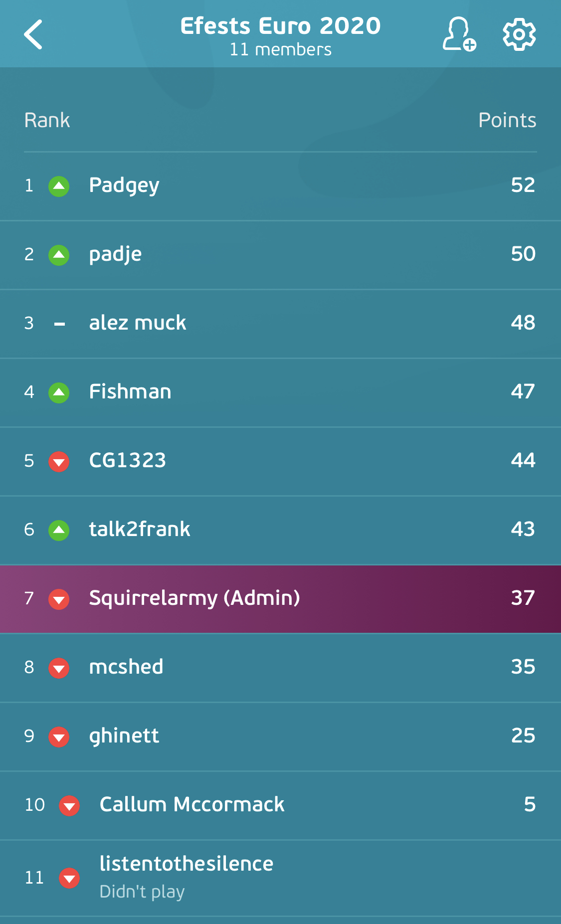Screen dimensions: 561x924
Task: Select the padje row
Action: click(280, 255)
